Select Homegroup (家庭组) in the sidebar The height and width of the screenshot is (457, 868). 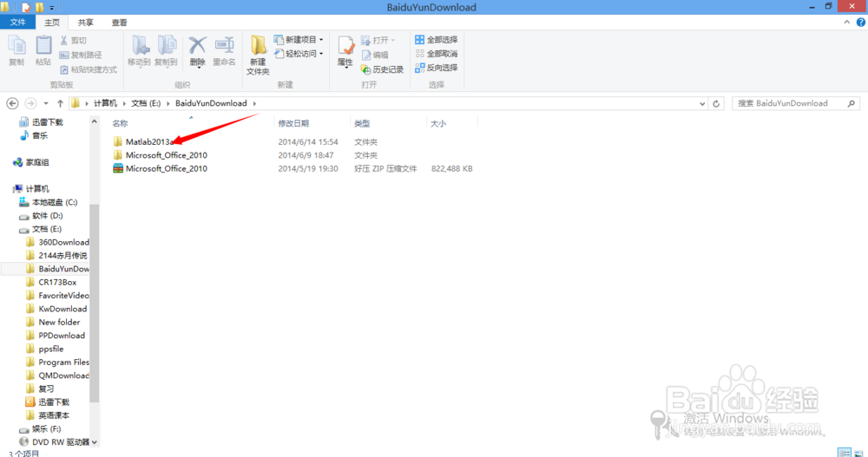coord(31,162)
